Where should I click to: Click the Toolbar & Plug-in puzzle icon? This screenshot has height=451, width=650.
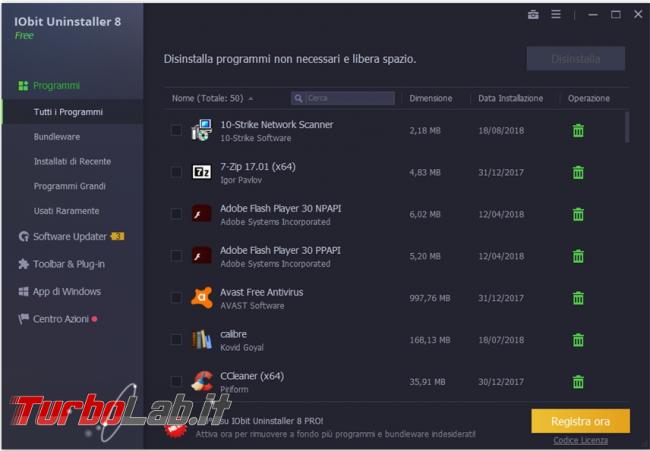[x=24, y=264]
